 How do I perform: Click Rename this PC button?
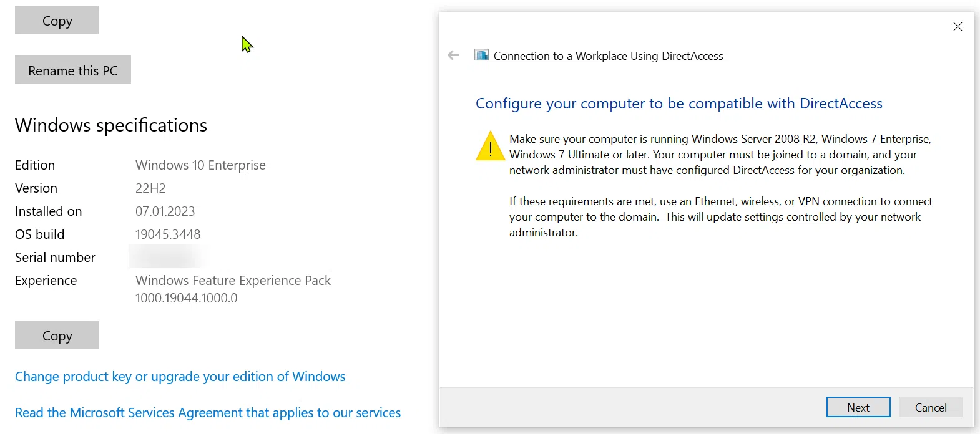pos(73,70)
